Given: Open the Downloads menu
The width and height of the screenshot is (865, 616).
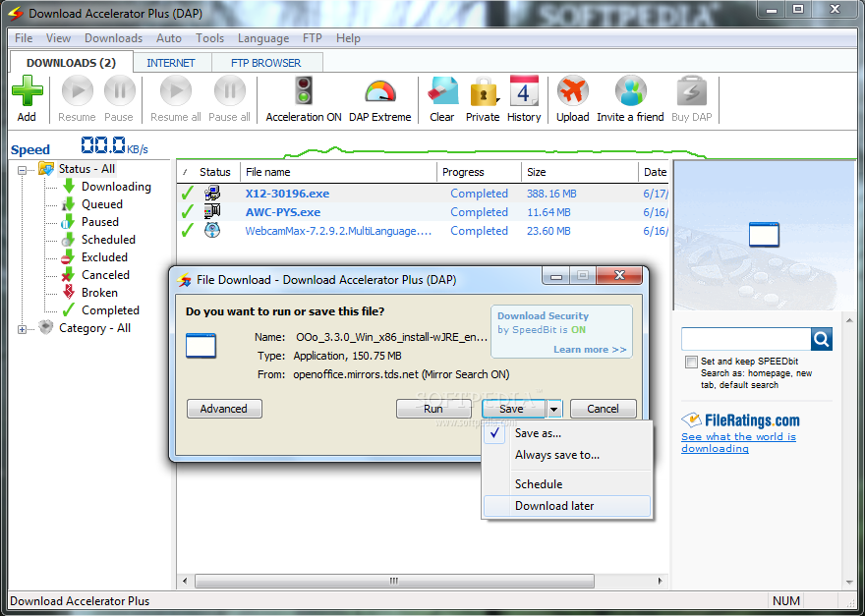Looking at the screenshot, I should click(x=114, y=38).
